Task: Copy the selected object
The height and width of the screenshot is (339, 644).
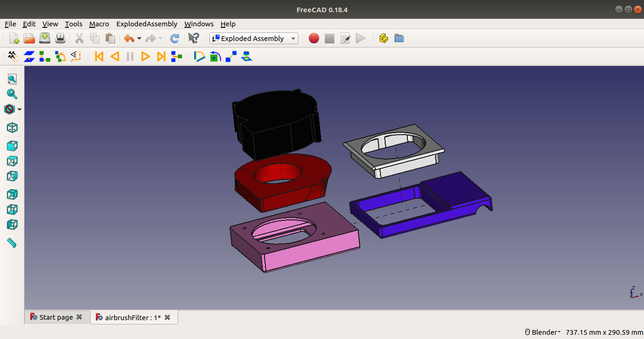Action: 95,39
